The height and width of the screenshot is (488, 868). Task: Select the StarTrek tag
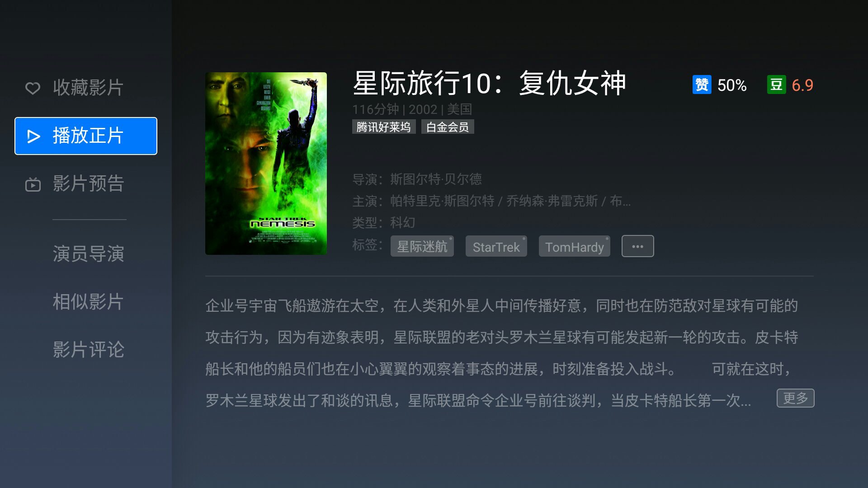click(x=496, y=246)
